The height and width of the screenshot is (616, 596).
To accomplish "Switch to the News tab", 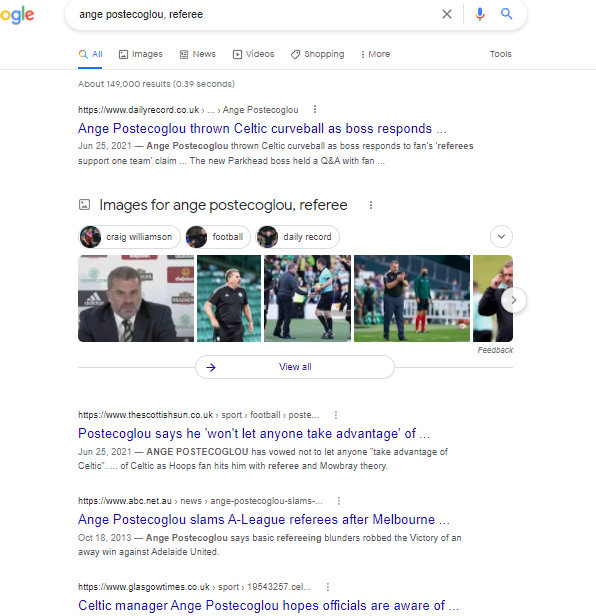I will coord(198,54).
